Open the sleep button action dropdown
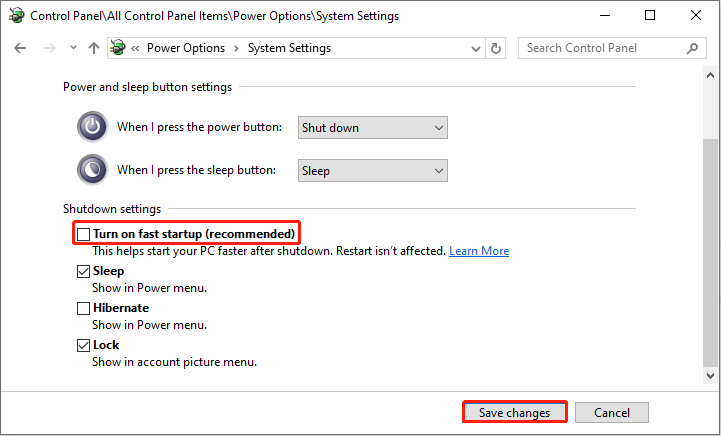 [x=372, y=171]
